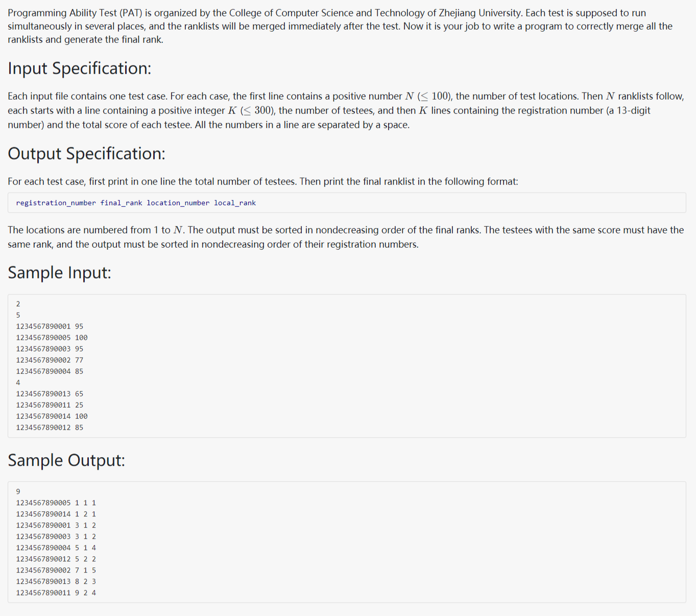The width and height of the screenshot is (696, 616).
Task: Click the Output Specification heading
Action: click(86, 154)
